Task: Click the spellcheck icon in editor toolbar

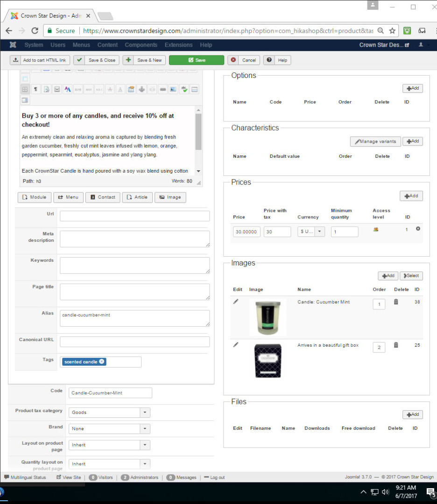Action: (x=184, y=89)
